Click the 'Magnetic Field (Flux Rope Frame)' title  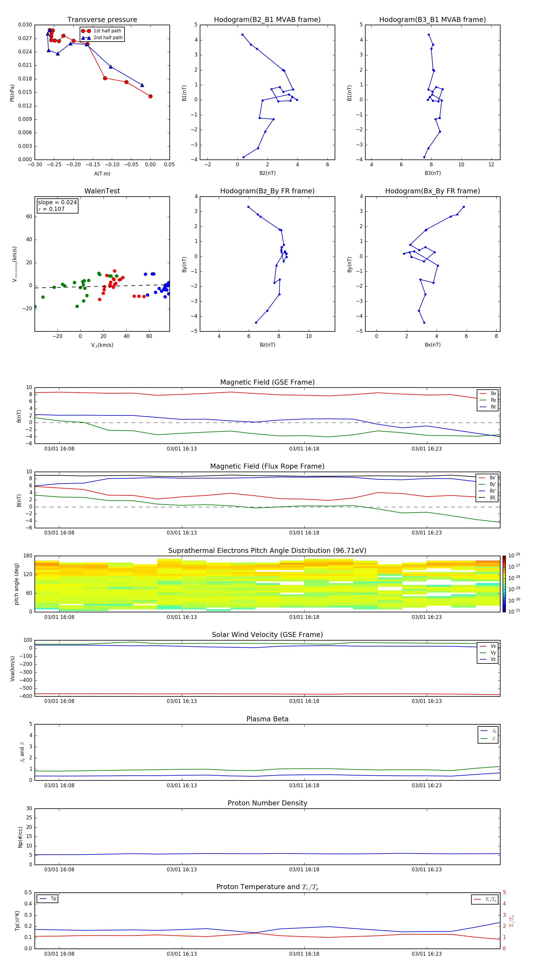(x=267, y=466)
